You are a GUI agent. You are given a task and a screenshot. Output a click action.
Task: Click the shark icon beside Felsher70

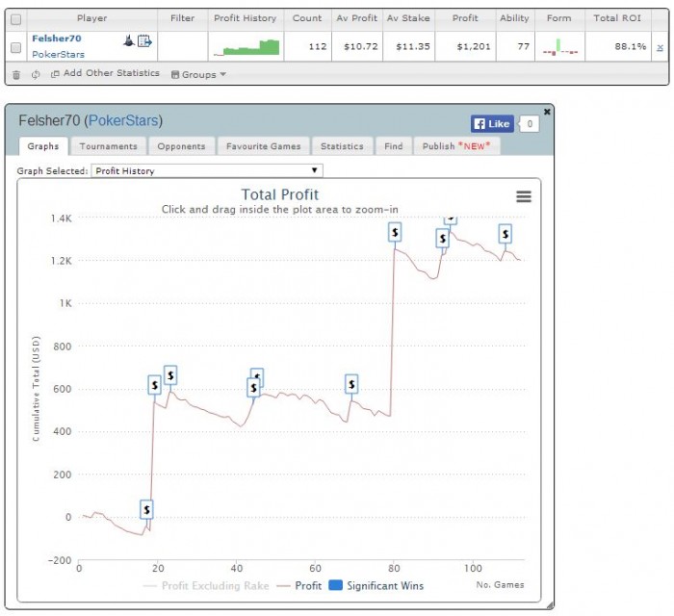(x=128, y=41)
